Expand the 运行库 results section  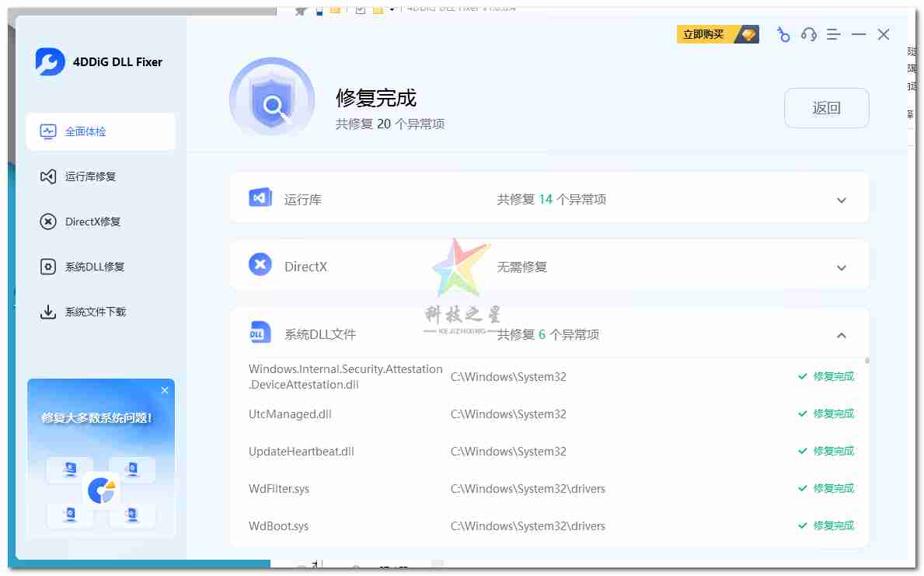[841, 201]
